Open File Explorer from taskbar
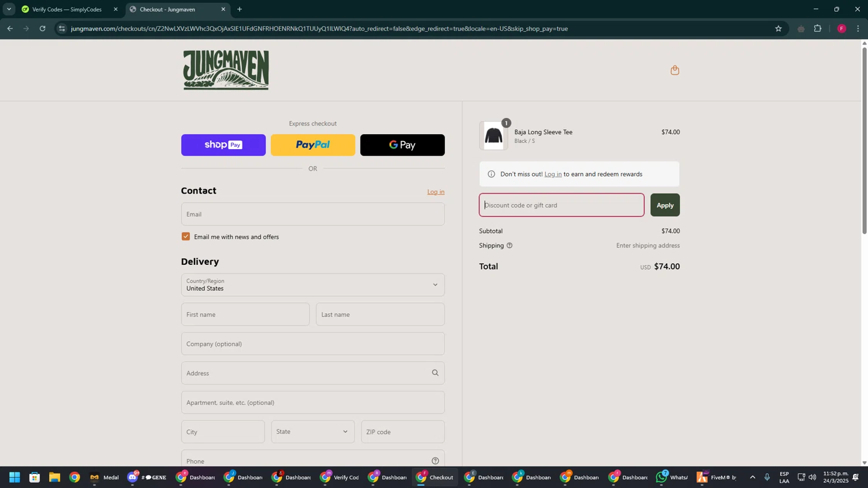Screen dimensions: 868x488 [54, 478]
